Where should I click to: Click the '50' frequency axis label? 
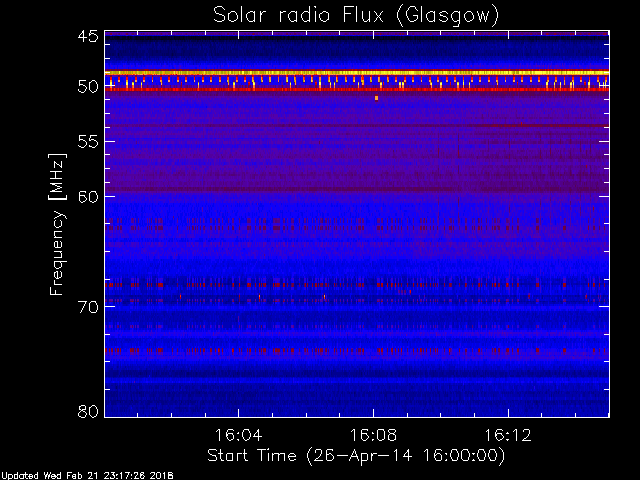pyautogui.click(x=88, y=87)
